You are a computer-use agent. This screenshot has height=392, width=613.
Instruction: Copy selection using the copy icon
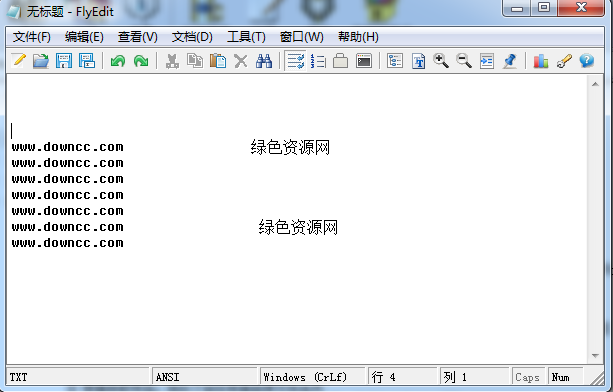(x=195, y=61)
